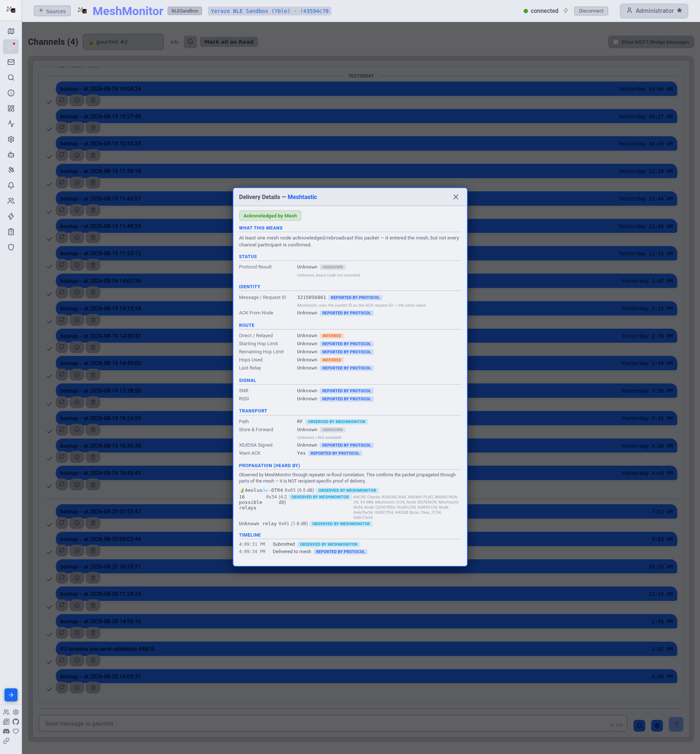Focus the Send message to gauntlet field
The width and height of the screenshot is (700, 754).
point(333,724)
